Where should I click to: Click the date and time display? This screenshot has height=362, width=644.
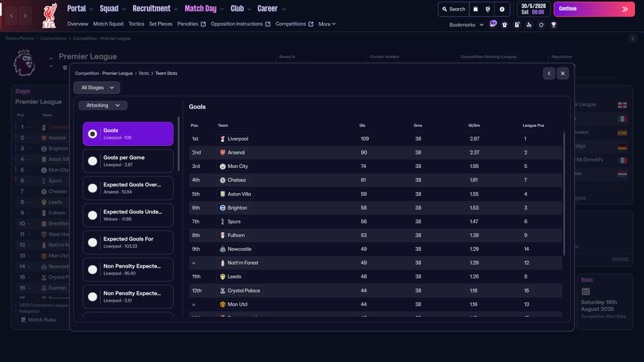(x=534, y=9)
